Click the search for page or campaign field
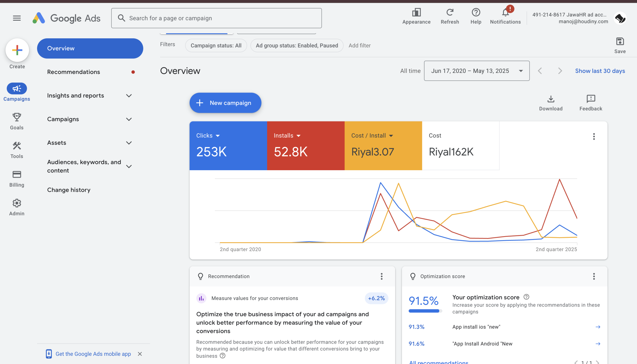This screenshot has height=364, width=637. point(216,18)
